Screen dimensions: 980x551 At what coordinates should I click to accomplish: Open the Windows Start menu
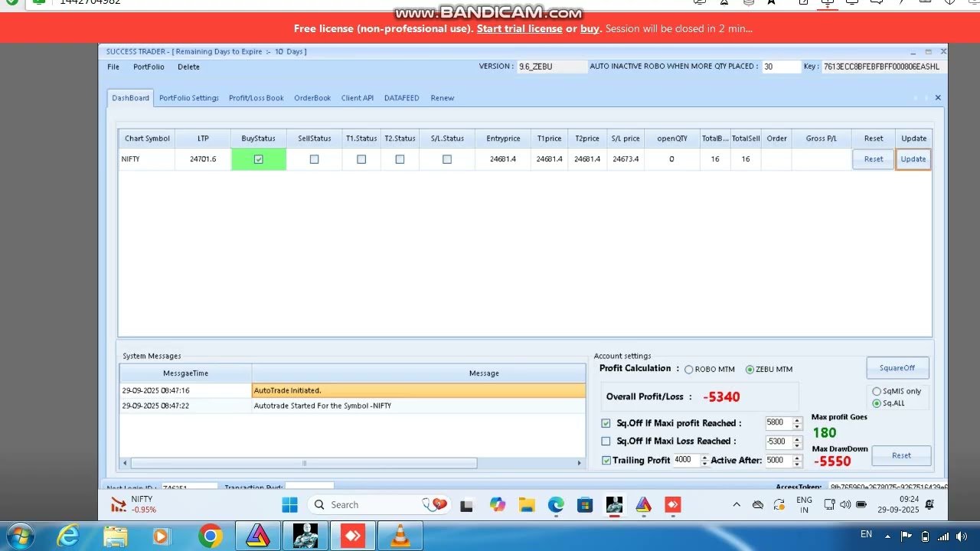coord(21,536)
